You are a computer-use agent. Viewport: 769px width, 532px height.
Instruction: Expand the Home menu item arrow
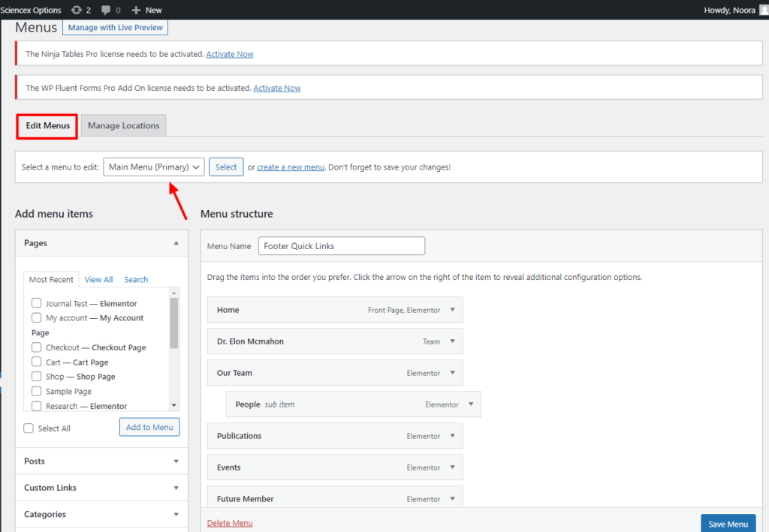[x=452, y=310]
